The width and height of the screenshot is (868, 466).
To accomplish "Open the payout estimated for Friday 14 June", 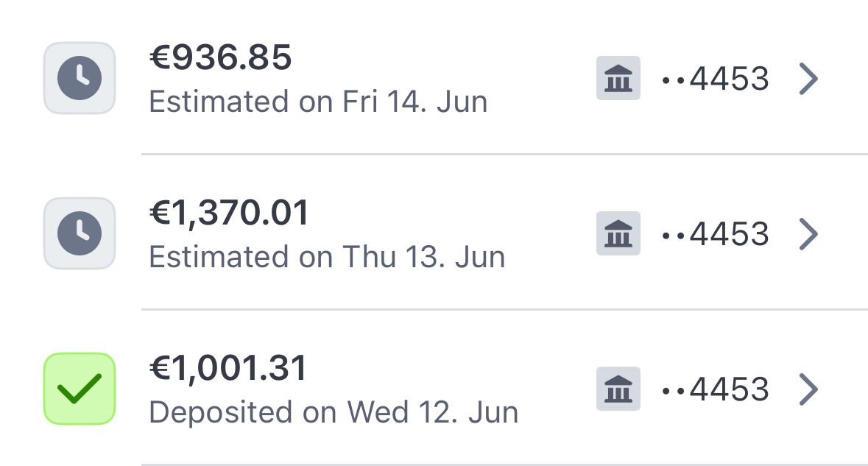I will [x=442, y=78].
